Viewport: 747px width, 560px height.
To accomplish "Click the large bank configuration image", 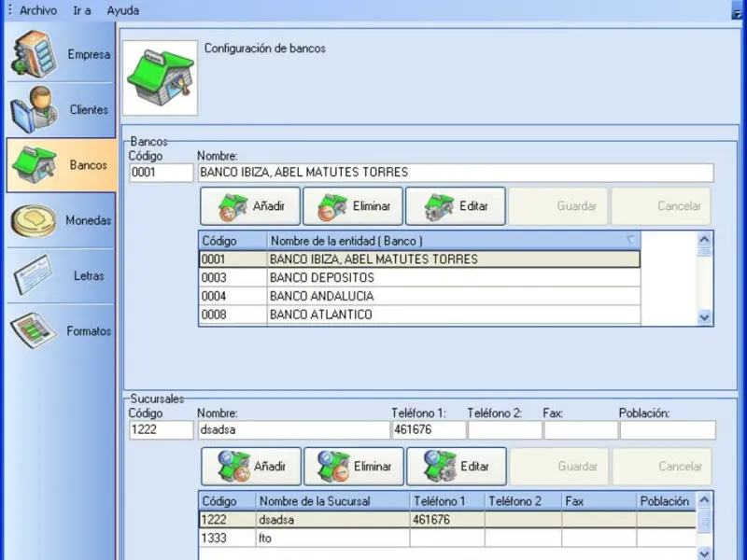I will click(x=160, y=77).
